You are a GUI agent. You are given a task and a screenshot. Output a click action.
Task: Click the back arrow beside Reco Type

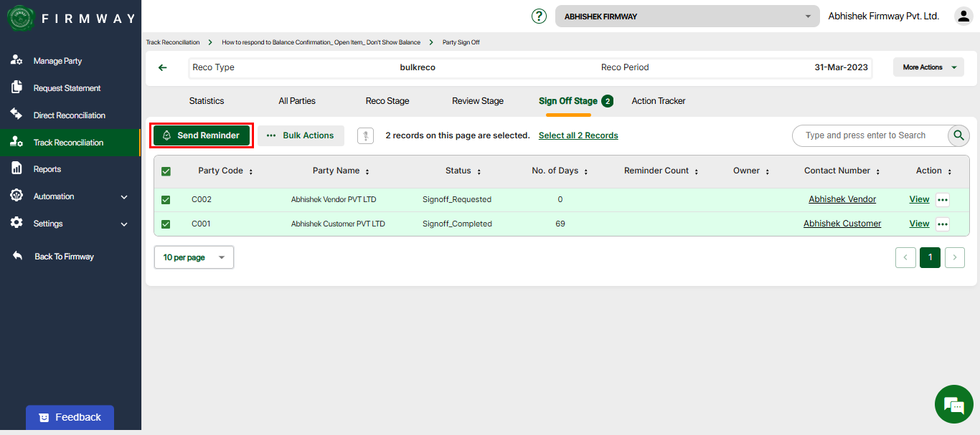pos(163,67)
